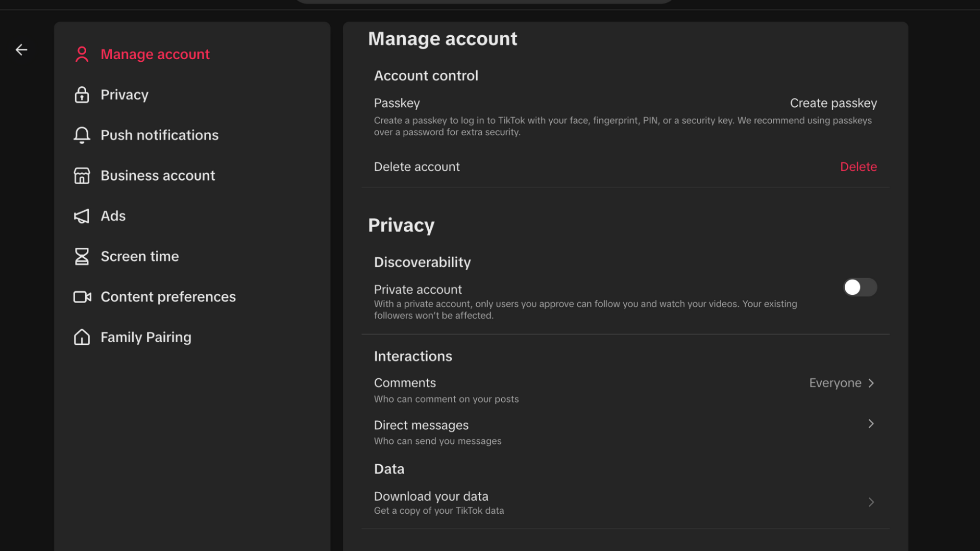Click the Ads megaphone icon
This screenshot has width=980, height=551.
(x=82, y=216)
